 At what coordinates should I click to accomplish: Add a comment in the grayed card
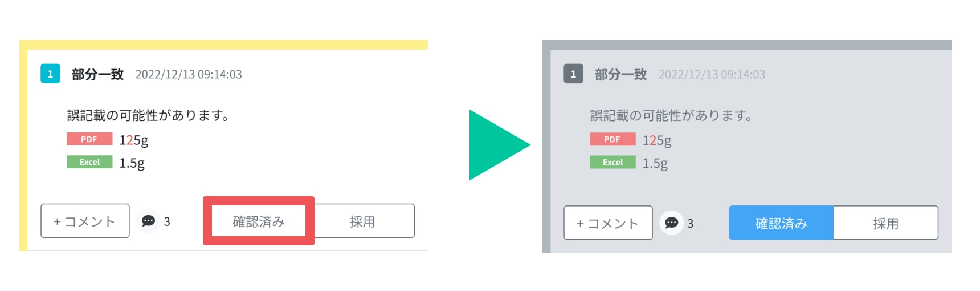coord(608,223)
